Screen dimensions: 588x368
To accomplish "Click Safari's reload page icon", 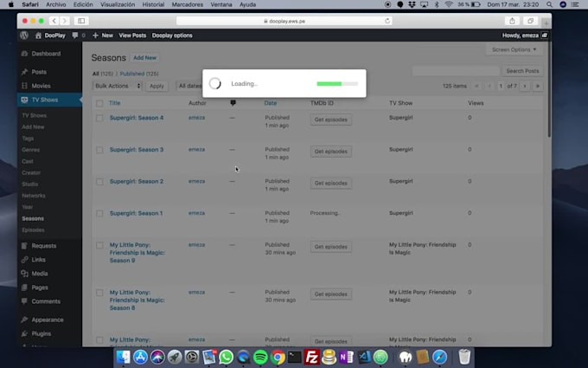I will point(387,21).
